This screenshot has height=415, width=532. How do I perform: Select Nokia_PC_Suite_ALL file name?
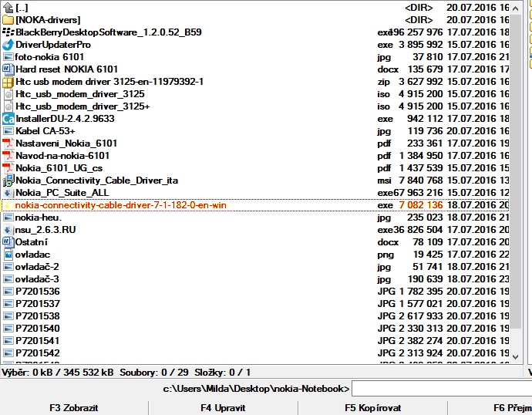pos(62,193)
